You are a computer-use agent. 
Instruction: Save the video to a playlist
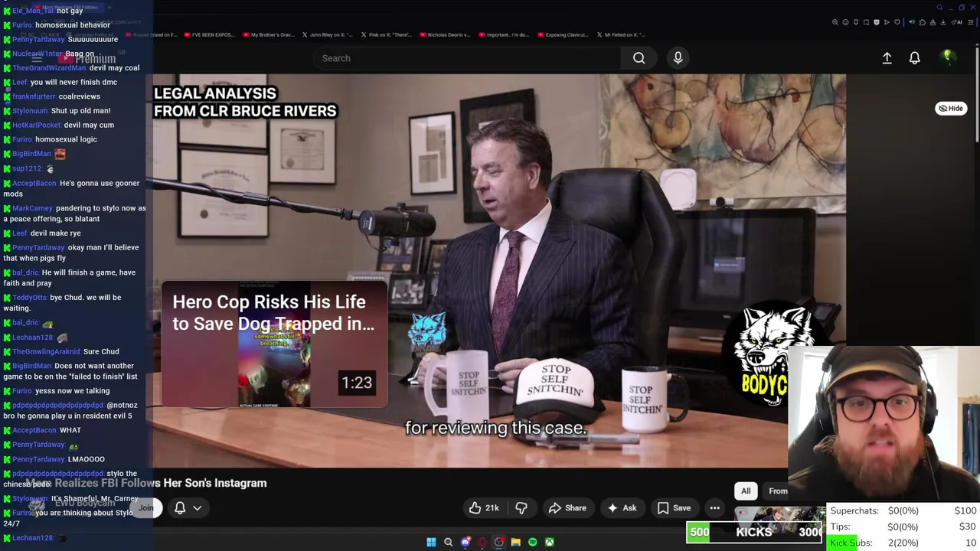(x=674, y=508)
